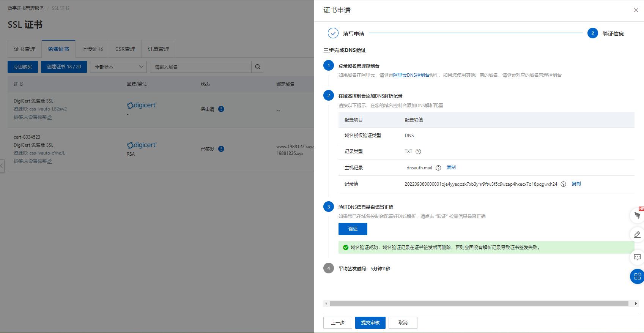
Task: Click the completed 填写申请 step checkmark
Action: point(333,33)
